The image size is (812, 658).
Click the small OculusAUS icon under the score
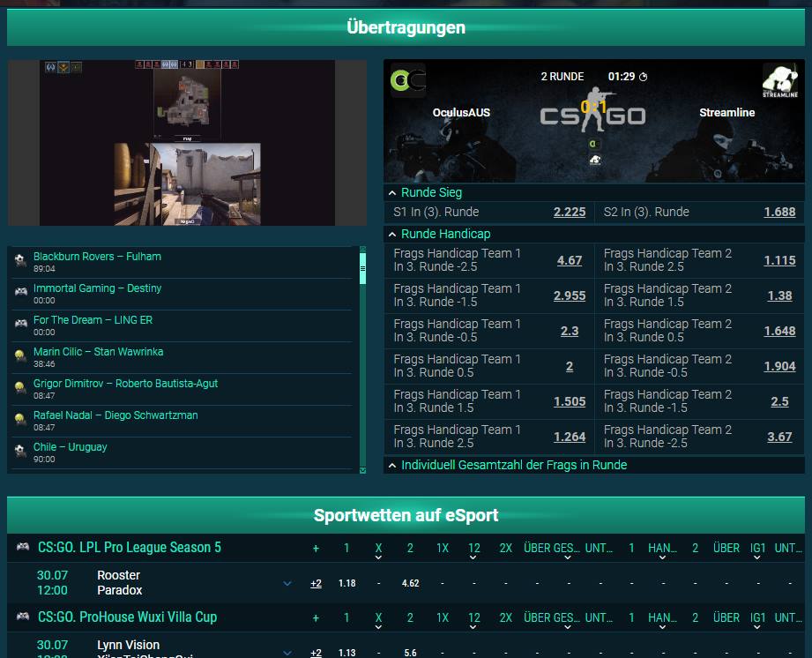pyautogui.click(x=594, y=144)
